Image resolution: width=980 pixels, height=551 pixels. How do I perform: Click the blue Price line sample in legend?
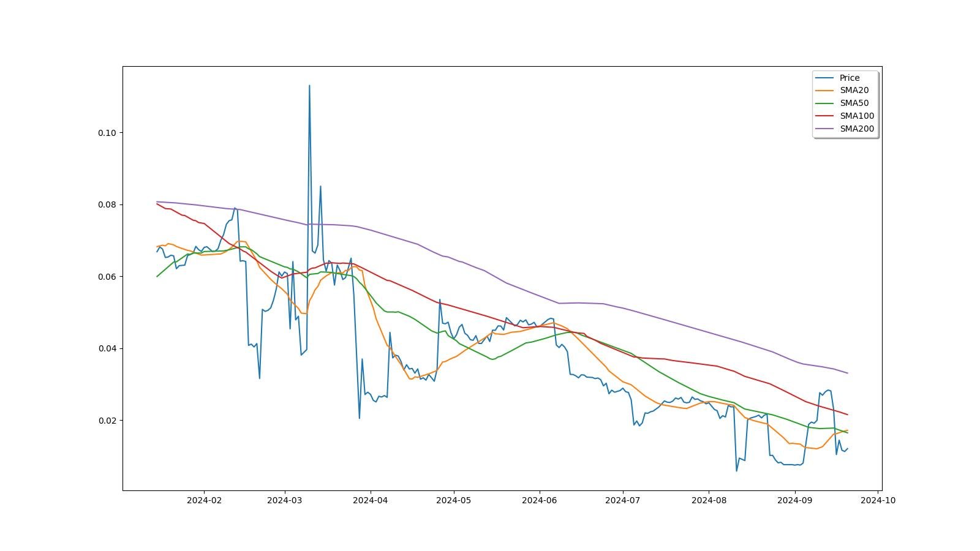(x=825, y=78)
